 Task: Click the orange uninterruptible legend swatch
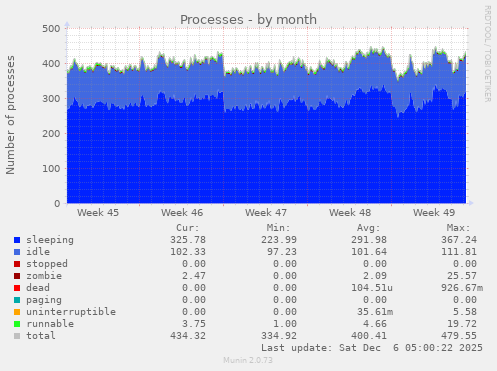coord(17,312)
